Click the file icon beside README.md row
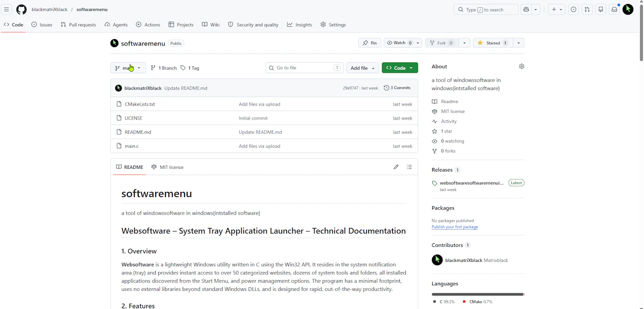The height and width of the screenshot is (309, 644). point(119,132)
